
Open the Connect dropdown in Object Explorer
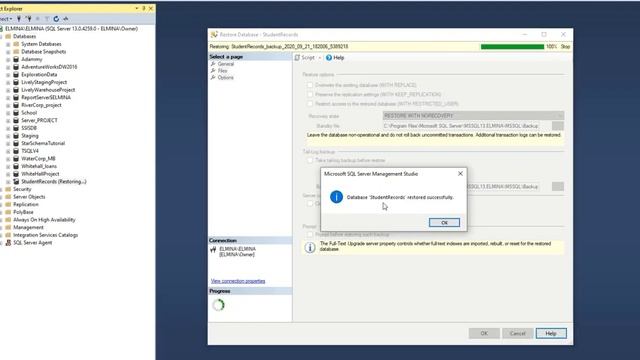click(6, 18)
